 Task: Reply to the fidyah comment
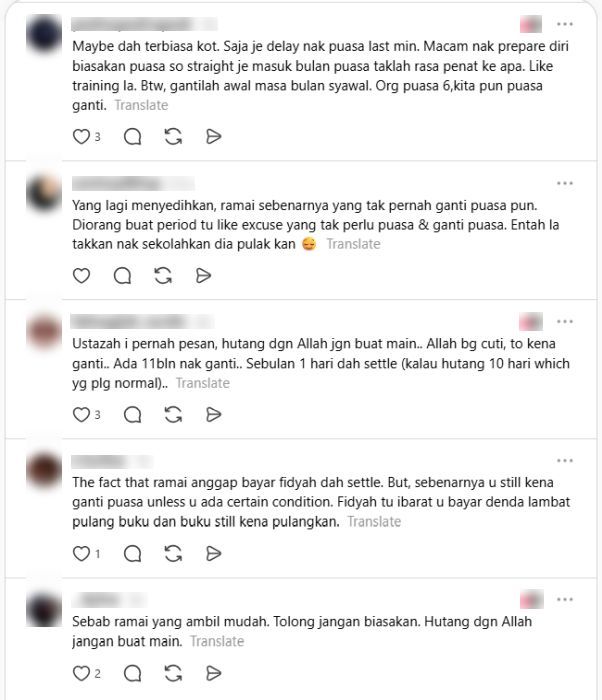click(x=133, y=554)
